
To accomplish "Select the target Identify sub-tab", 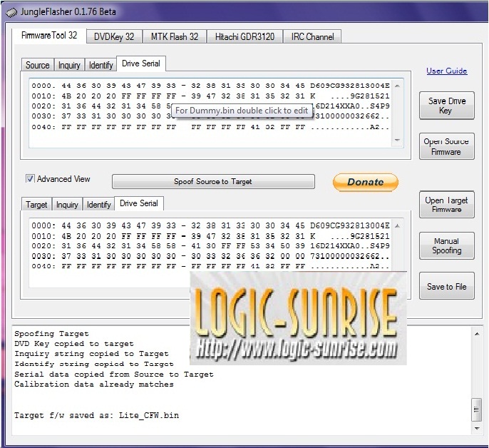I will [x=99, y=205].
